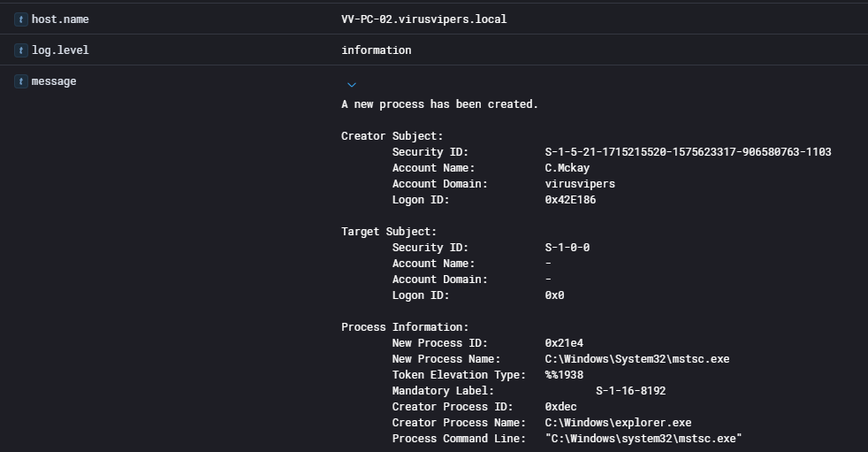
Task: Click the Mandatory Label S-1-16-8192 value
Action: click(x=630, y=391)
